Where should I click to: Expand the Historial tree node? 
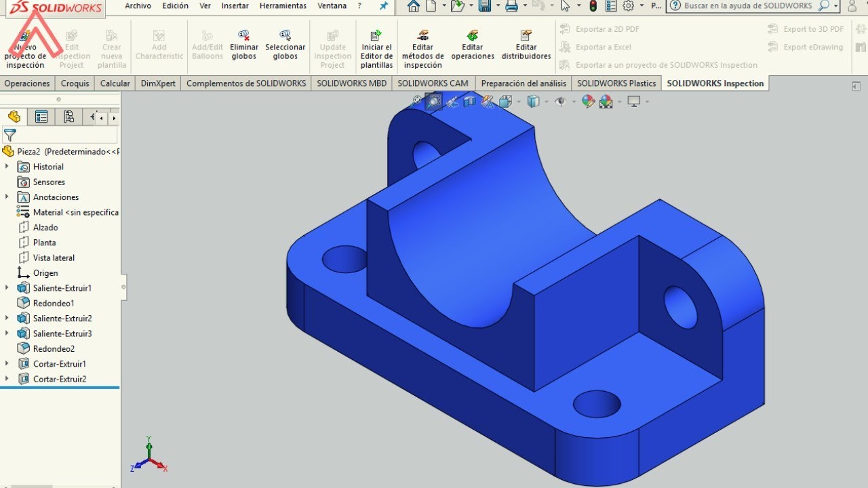[x=7, y=167]
